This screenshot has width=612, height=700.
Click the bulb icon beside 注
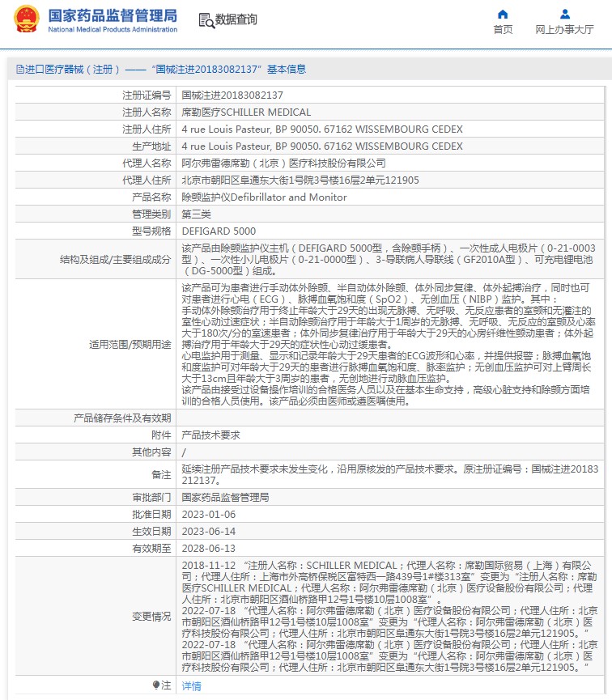point(156,685)
